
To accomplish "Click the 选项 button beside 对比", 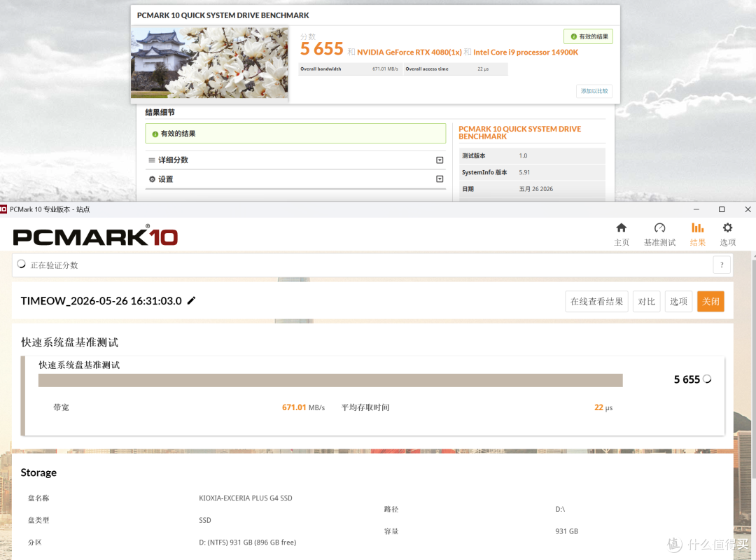I will [678, 302].
